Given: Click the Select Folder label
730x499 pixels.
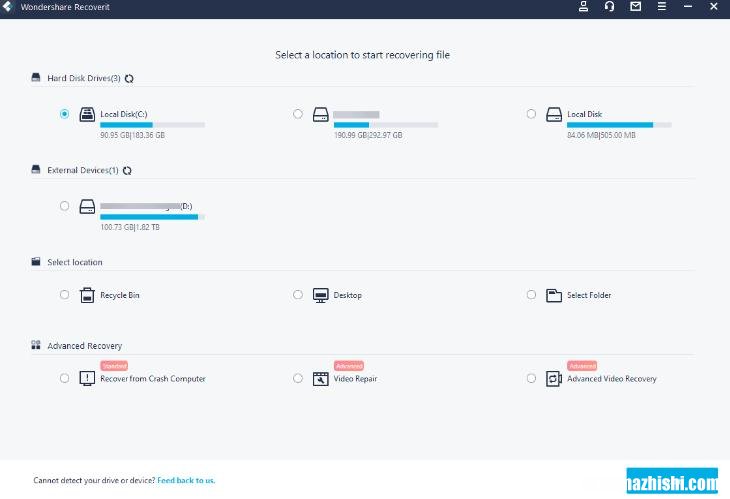Looking at the screenshot, I should point(589,295).
